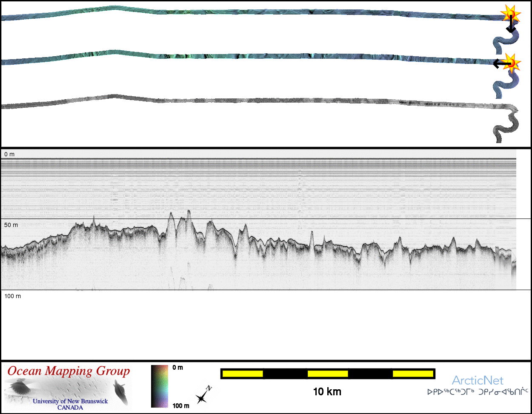Select the top color bathymetry strip

pos(255,13)
